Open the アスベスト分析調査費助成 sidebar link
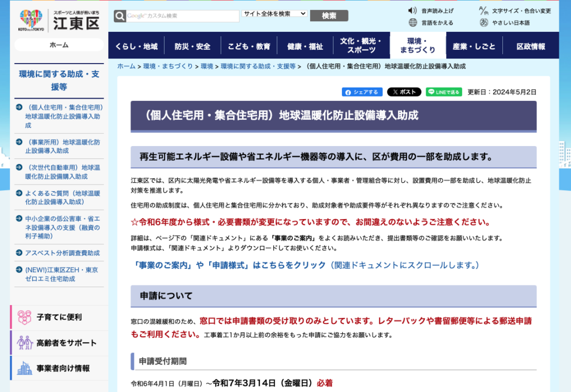Screen dimensions: 571x392 tap(62, 253)
